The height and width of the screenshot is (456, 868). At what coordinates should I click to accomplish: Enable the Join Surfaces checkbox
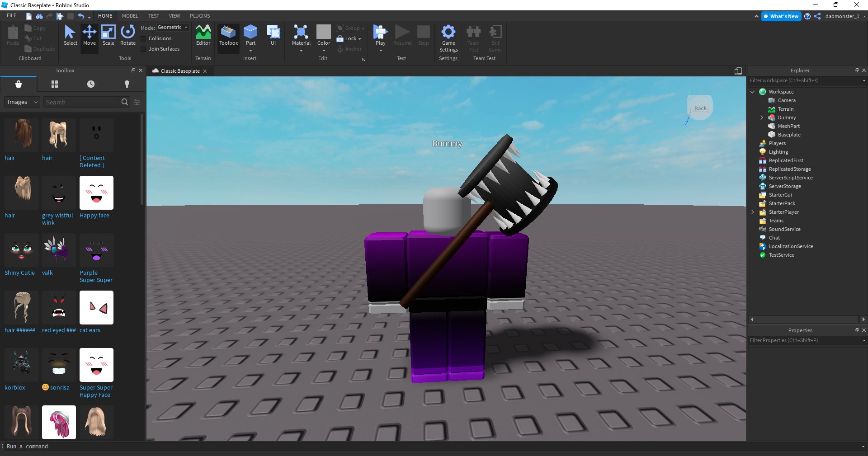[143, 49]
